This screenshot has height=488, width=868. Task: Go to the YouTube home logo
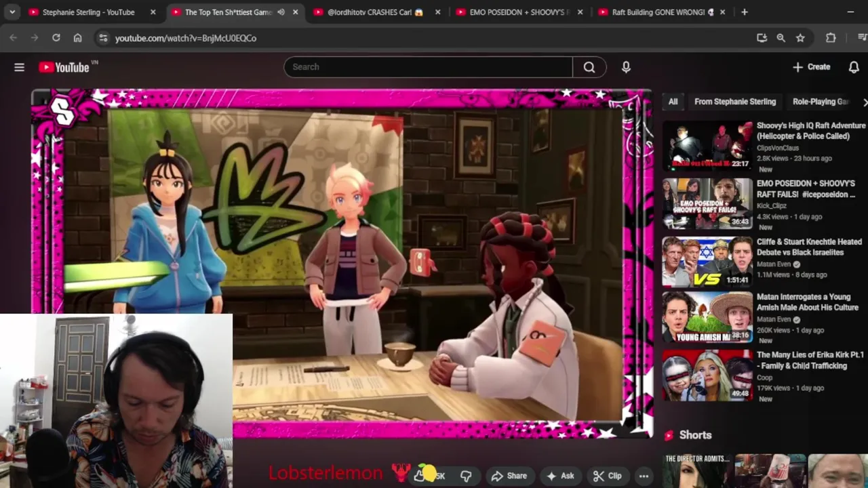point(64,67)
